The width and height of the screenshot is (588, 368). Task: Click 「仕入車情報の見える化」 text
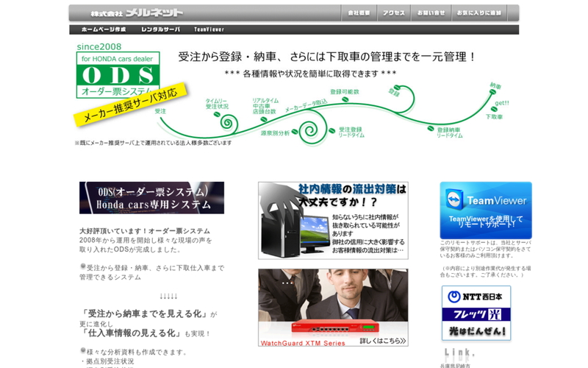pos(132,333)
